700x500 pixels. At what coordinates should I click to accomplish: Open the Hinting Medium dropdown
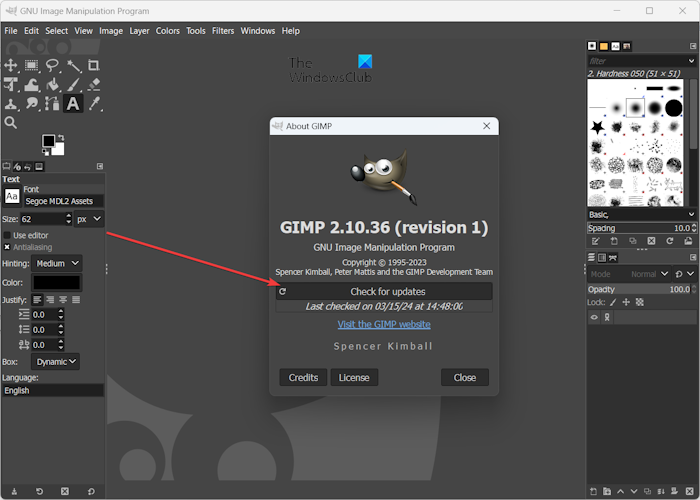click(57, 263)
